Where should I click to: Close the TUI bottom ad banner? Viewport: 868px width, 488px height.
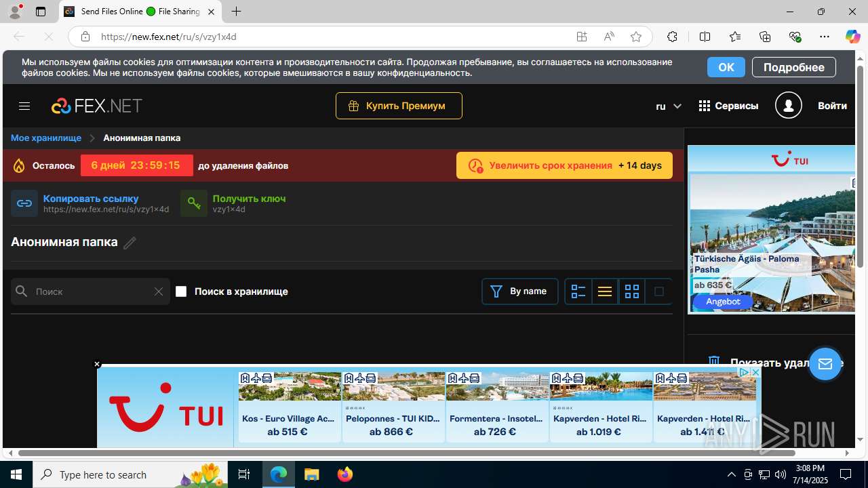(x=97, y=364)
